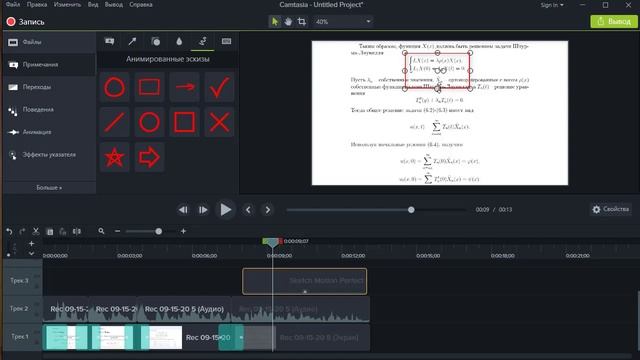Cut the selection with scissors icon

point(36,231)
